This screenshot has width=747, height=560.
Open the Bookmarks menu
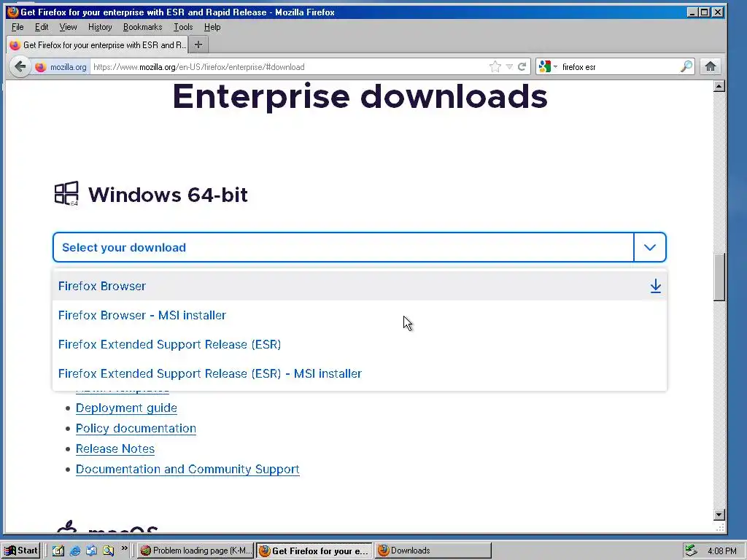point(142,27)
